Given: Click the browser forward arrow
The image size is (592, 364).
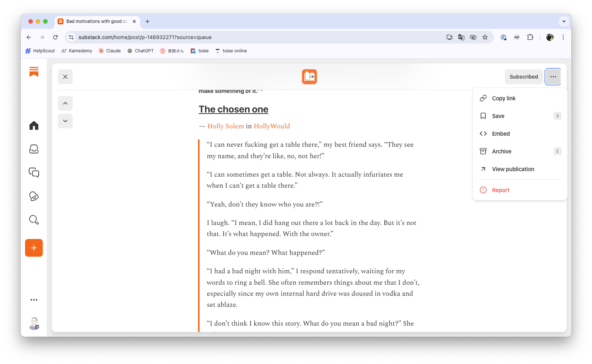Looking at the screenshot, I should 42,37.
